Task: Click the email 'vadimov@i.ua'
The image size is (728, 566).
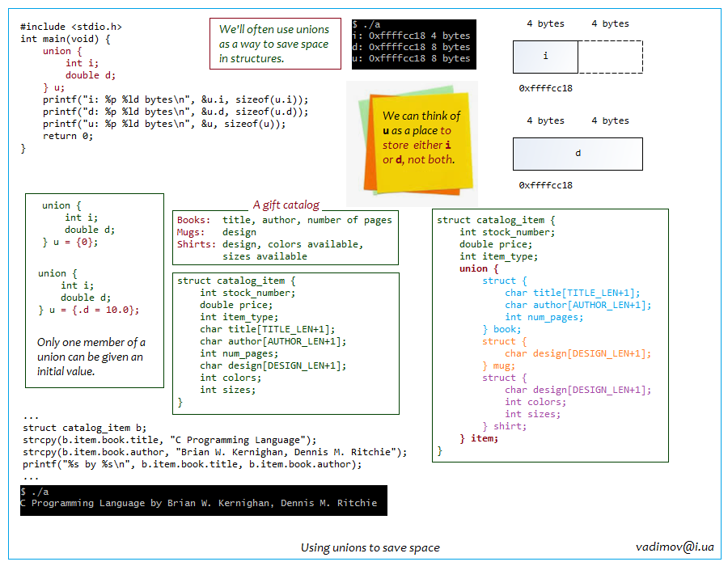Action: tap(675, 547)
